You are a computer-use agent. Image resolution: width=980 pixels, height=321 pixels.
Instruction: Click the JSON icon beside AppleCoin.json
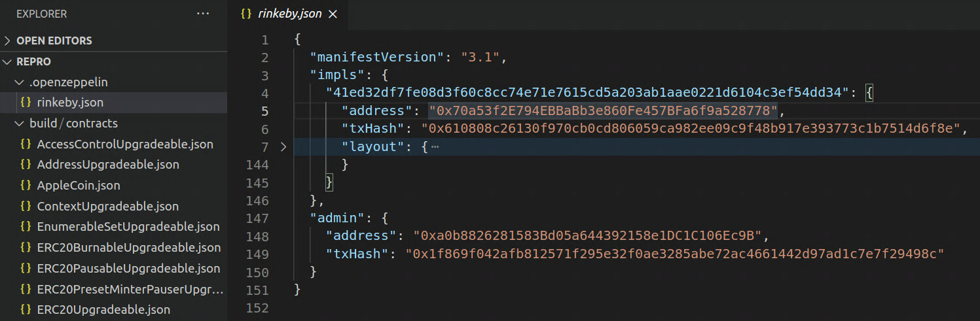(x=26, y=185)
